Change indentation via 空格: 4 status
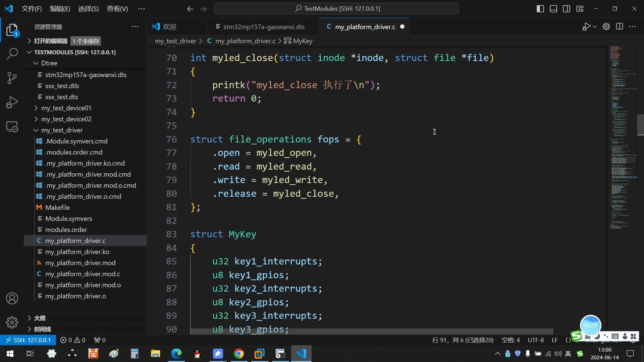The width and height of the screenshot is (644, 362). tap(511, 340)
